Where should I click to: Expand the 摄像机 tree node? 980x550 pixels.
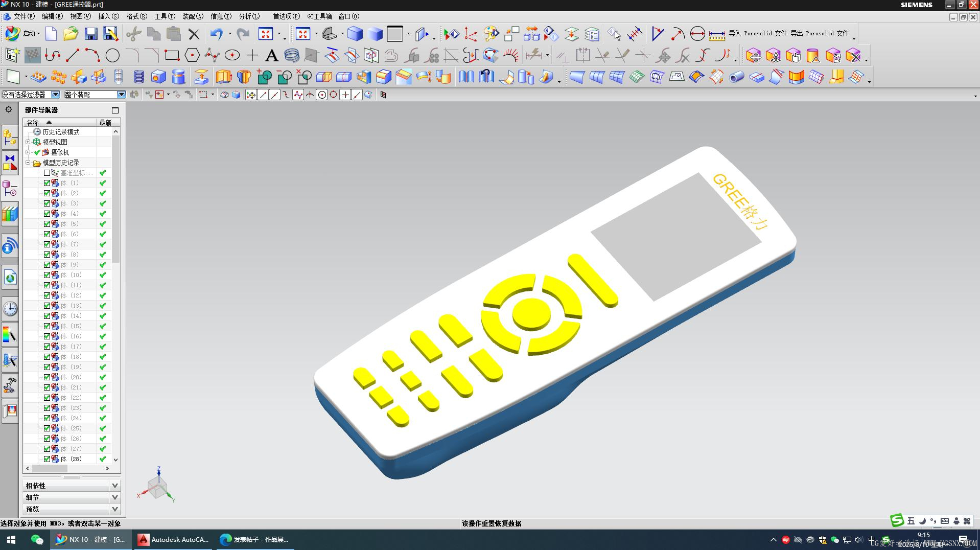pyautogui.click(x=28, y=152)
